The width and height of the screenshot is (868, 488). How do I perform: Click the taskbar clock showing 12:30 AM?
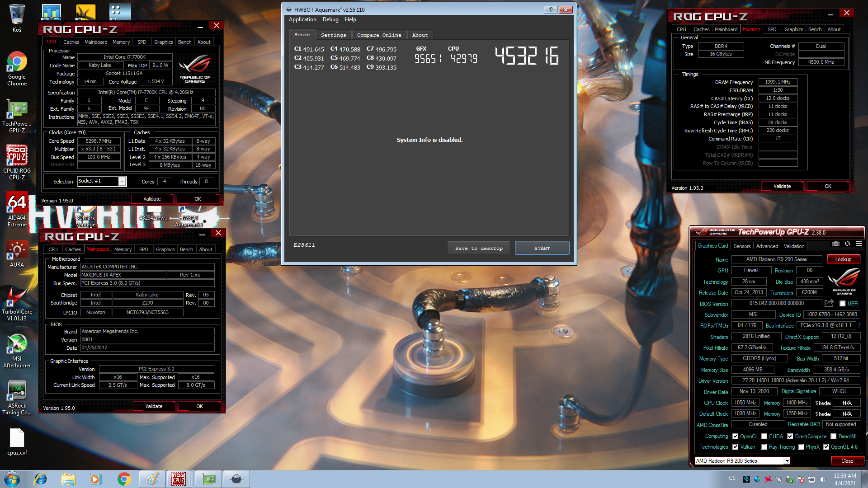(844, 479)
